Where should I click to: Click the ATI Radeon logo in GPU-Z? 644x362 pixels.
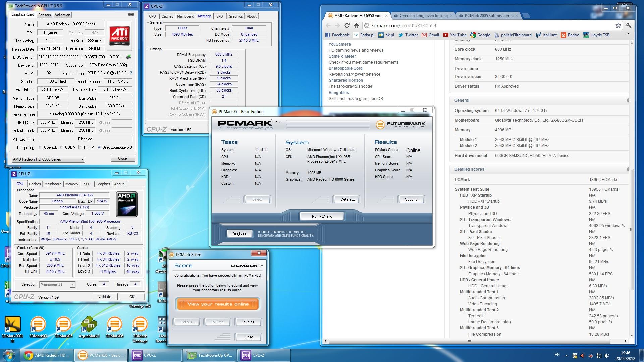[119, 36]
